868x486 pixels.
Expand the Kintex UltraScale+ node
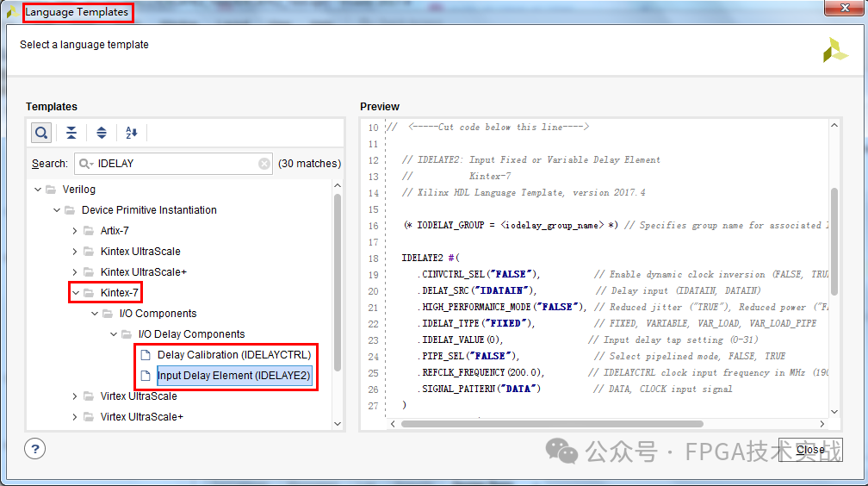75,272
